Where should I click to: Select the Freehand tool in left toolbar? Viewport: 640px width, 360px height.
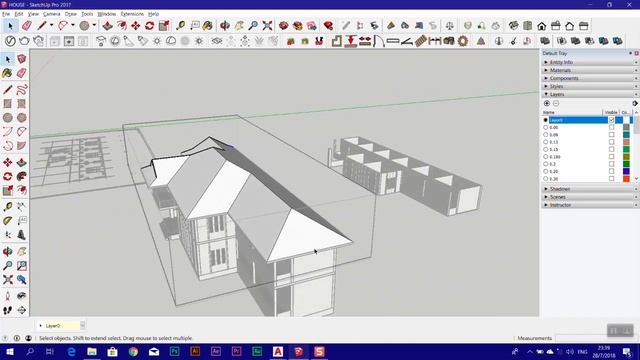click(22, 89)
